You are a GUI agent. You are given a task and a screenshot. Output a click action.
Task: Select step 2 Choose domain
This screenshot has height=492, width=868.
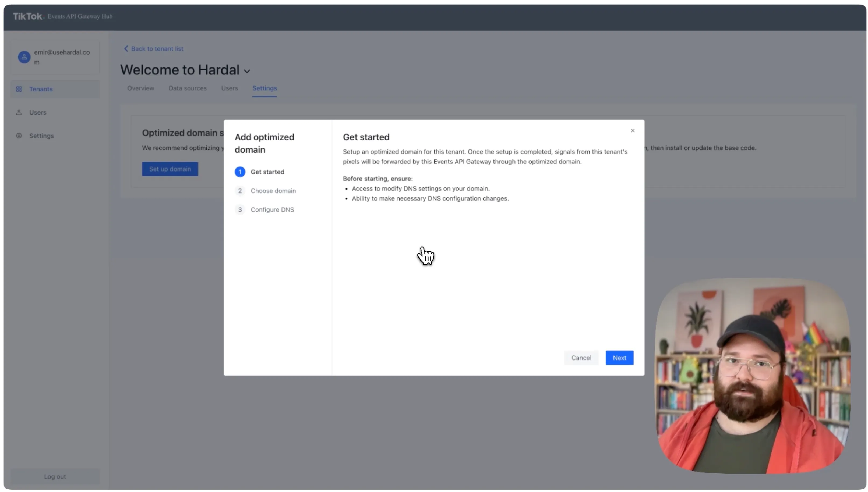click(x=265, y=191)
